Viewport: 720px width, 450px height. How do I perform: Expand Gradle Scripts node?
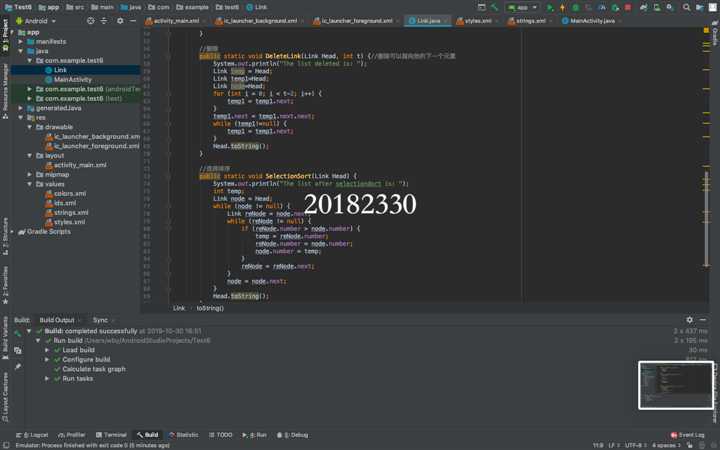click(12, 231)
